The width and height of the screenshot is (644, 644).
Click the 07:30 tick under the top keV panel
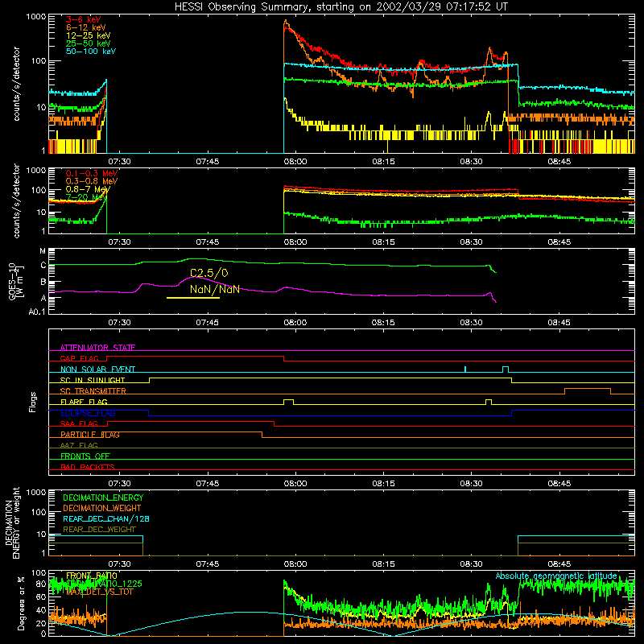(119, 162)
